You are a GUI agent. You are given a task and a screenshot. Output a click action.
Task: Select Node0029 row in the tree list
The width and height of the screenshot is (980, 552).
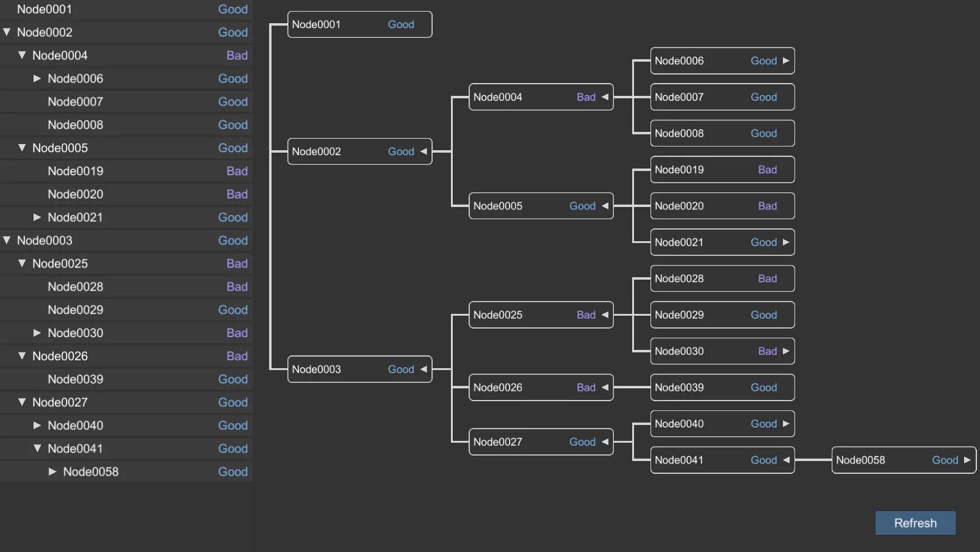pyautogui.click(x=126, y=310)
